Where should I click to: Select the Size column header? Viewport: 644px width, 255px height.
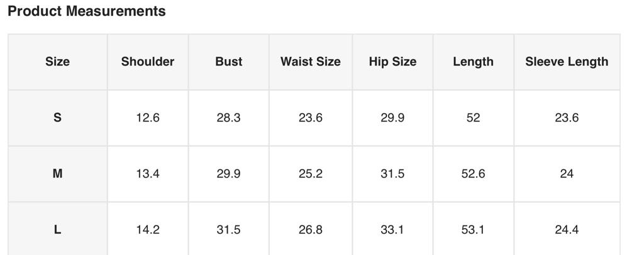[57, 62]
